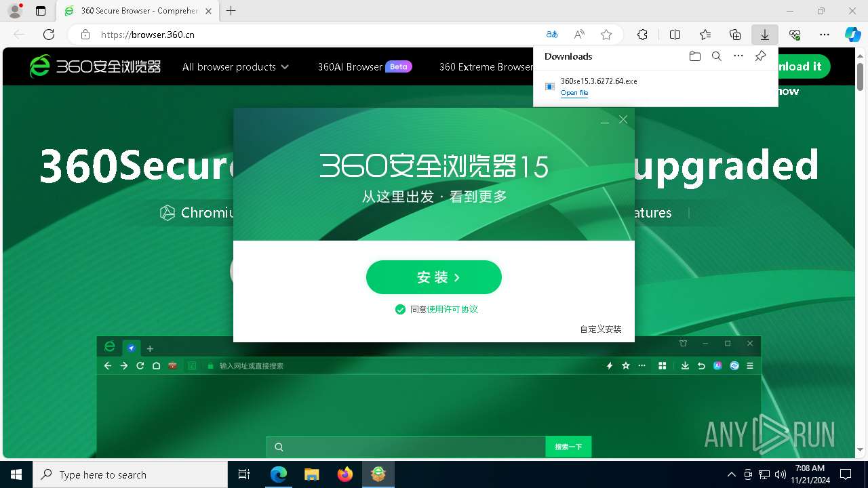Open the 360AI Browser menu item
Screen dimensions: 868x488
[x=365, y=66]
